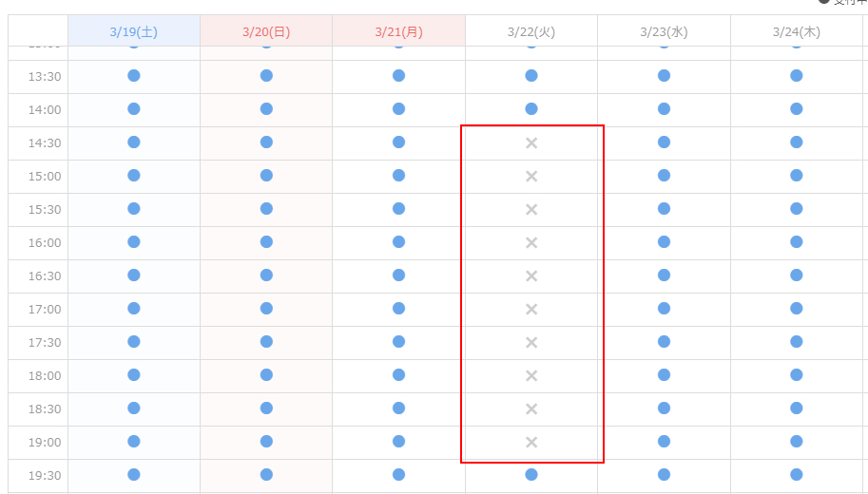This screenshot has width=868, height=494.
Task: Click the 3/24(木) column header
Action: 797,32
